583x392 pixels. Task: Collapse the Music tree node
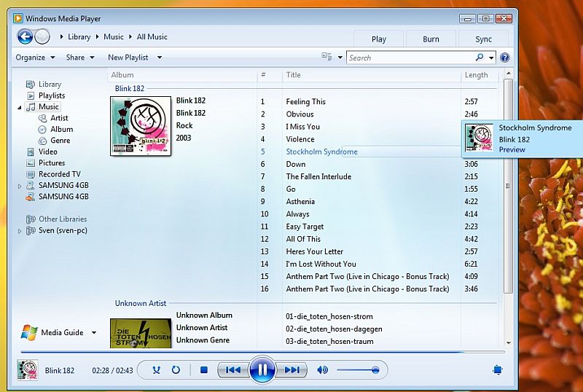click(x=20, y=108)
